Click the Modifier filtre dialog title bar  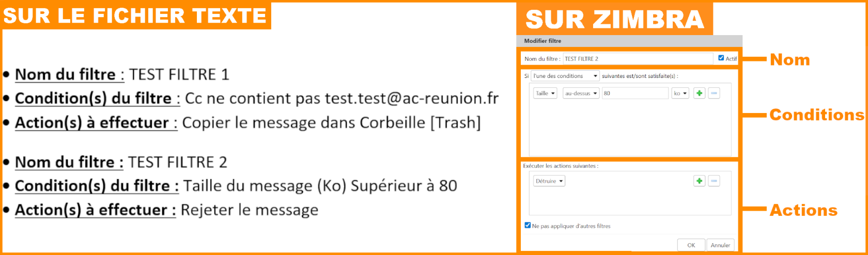pyautogui.click(x=629, y=41)
